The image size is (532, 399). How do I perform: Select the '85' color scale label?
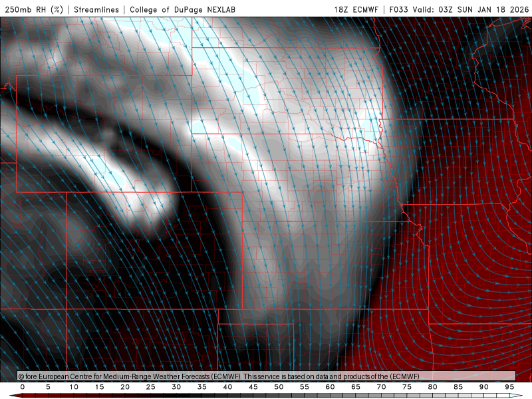click(x=458, y=387)
